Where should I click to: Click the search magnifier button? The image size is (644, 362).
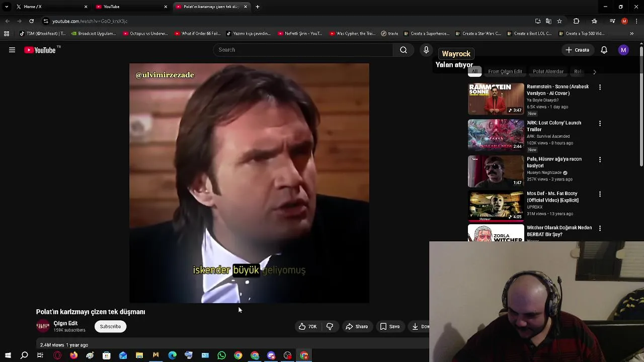pos(404,50)
